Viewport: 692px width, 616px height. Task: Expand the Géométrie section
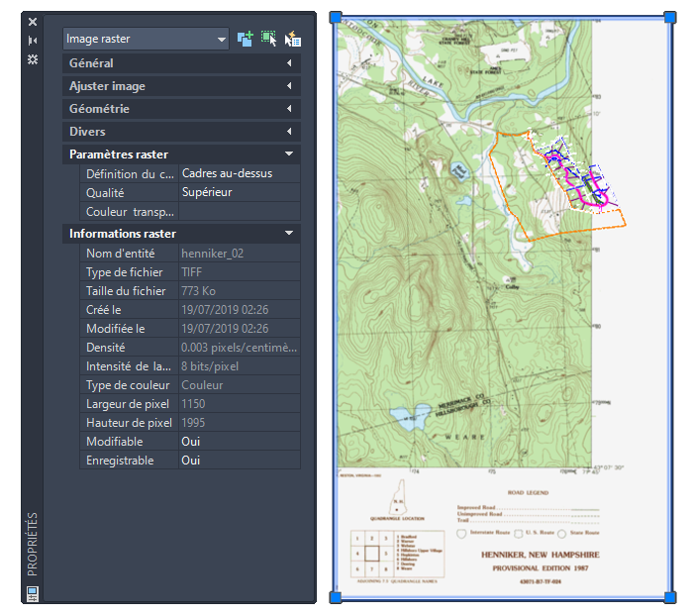pyautogui.click(x=181, y=109)
